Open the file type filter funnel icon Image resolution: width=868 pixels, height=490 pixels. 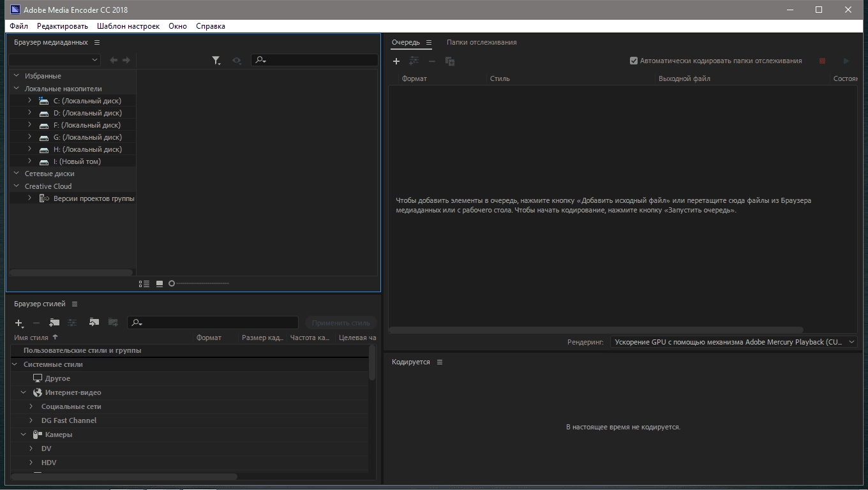216,61
